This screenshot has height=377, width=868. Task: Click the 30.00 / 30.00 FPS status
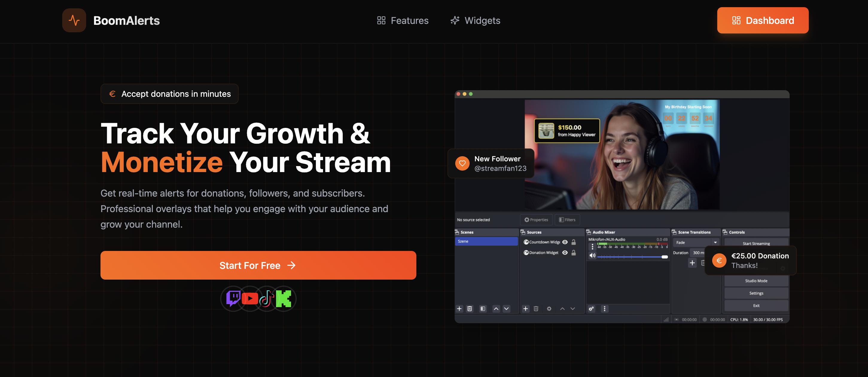pyautogui.click(x=768, y=320)
